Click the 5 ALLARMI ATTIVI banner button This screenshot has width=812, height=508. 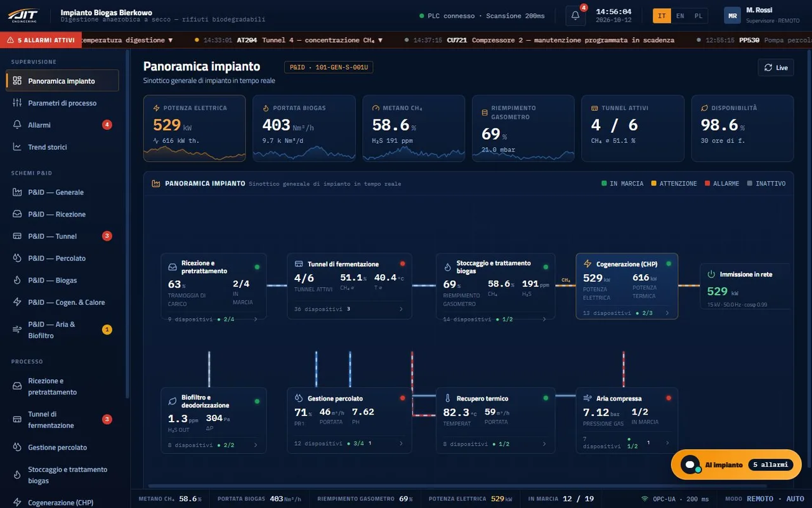click(41, 40)
